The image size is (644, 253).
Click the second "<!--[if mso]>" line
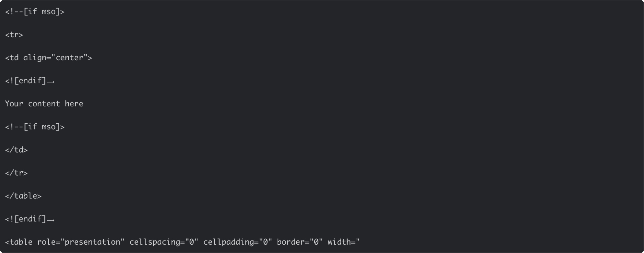point(35,127)
